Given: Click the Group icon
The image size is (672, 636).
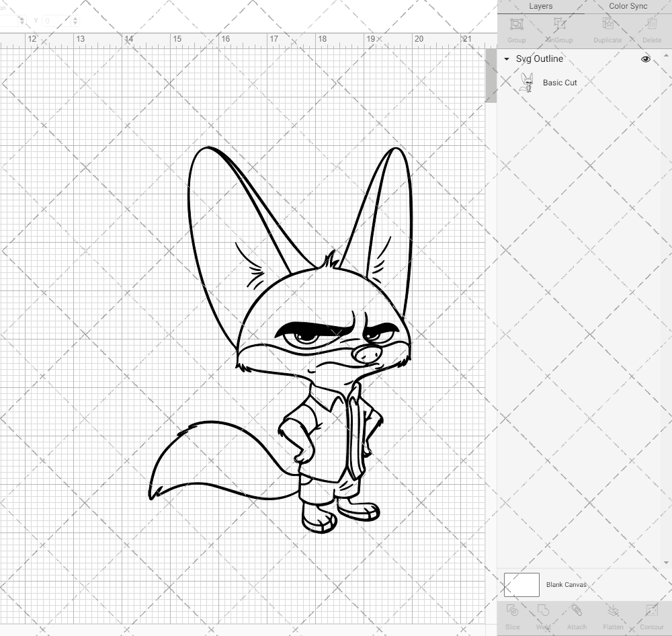Looking at the screenshot, I should (516, 24).
